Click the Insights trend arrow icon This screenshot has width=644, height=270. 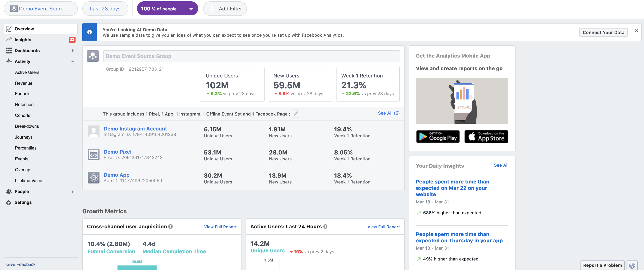9,39
